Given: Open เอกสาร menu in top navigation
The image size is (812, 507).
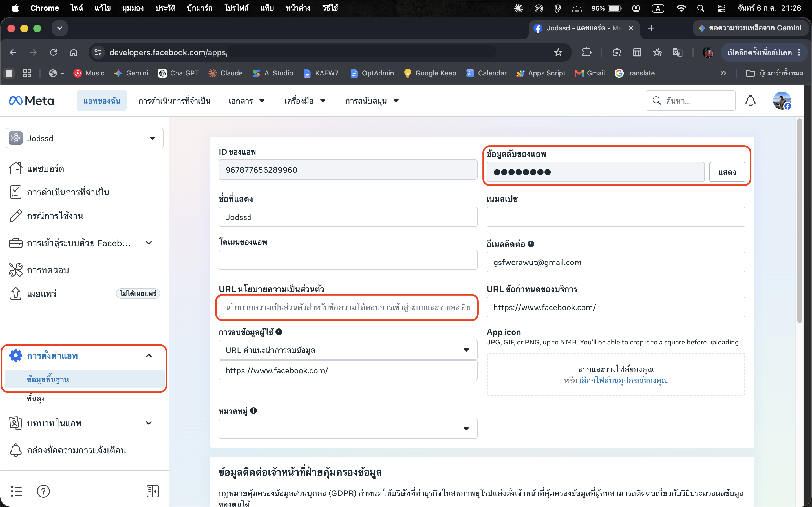Looking at the screenshot, I should 247,101.
